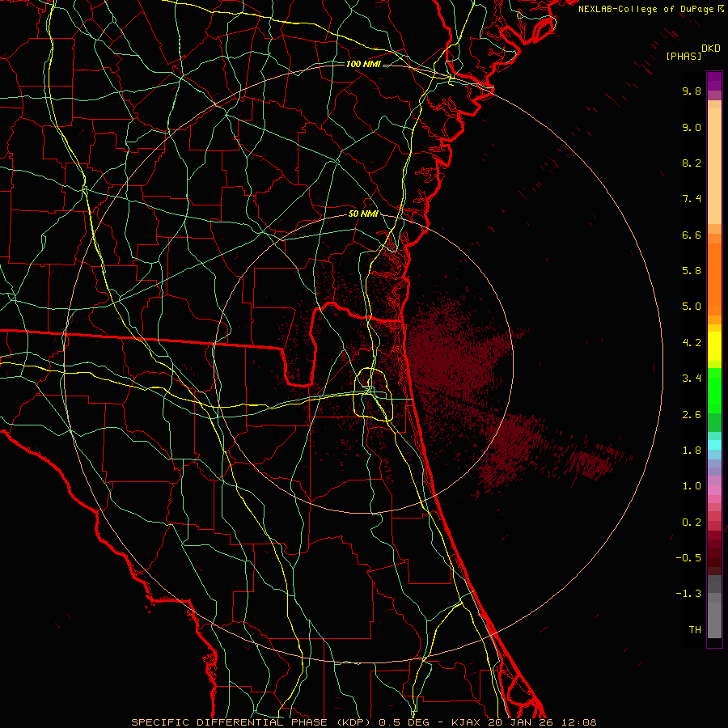Click the 8.2 scale value
The width and height of the screenshot is (728, 728).
692,163
